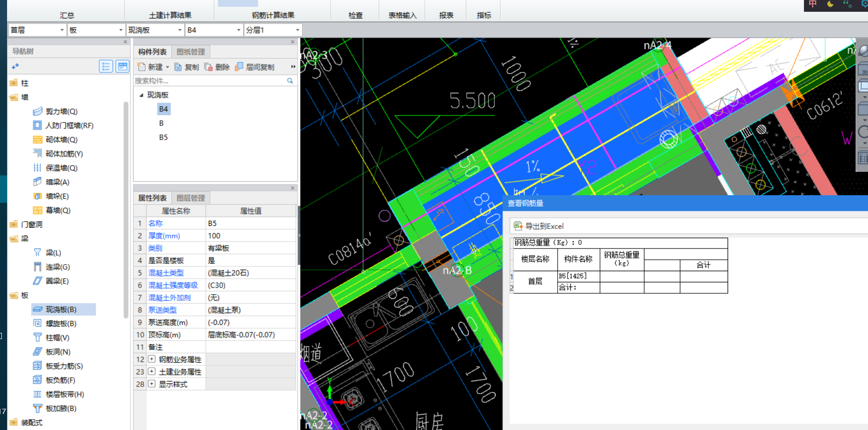Viewport: 868px width, 430px height.
Task: Open the 土建计算结果 ribbon section
Action: point(170,15)
